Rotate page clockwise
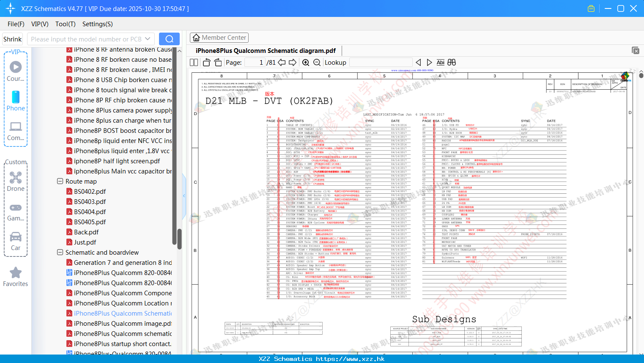The width and height of the screenshot is (644, 363). click(218, 62)
